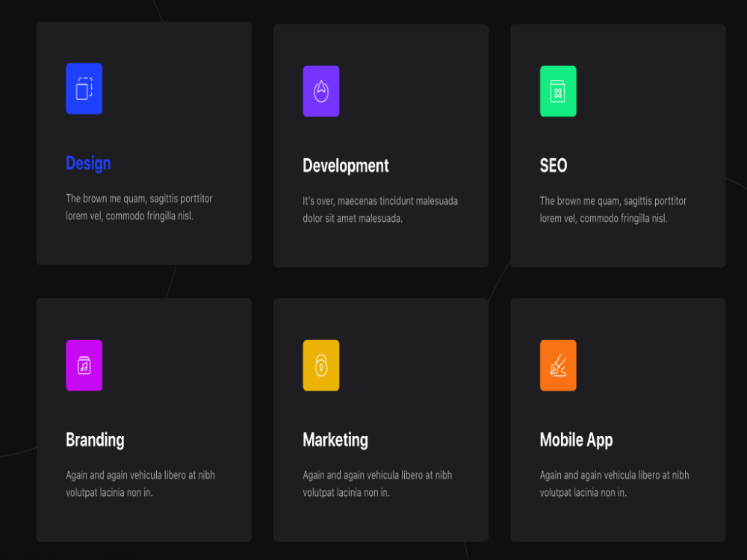The width and height of the screenshot is (747, 560).
Task: Open the Design service link
Action: (x=87, y=164)
